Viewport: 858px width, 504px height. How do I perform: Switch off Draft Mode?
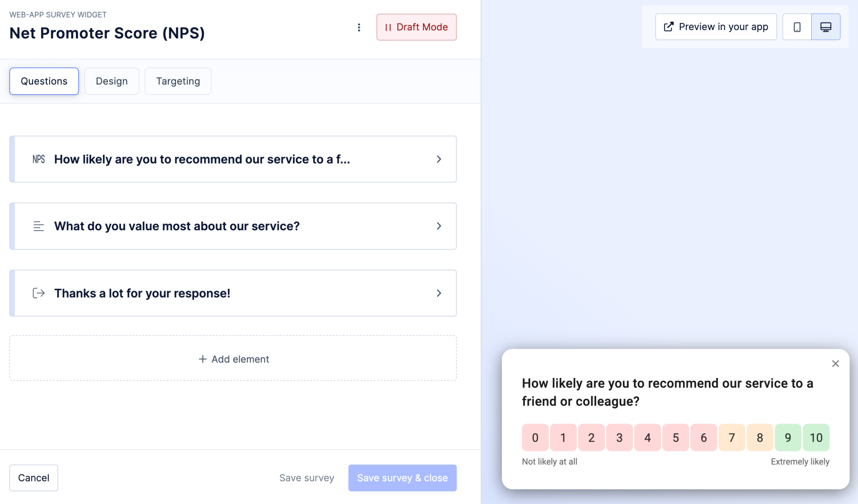[416, 27]
